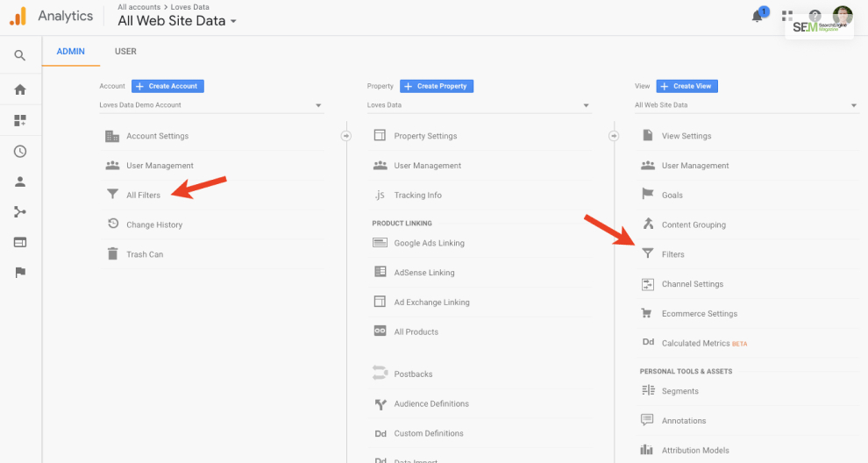Viewport: 868px width, 463px height.
Task: Click the All Products link icon
Action: (x=380, y=331)
